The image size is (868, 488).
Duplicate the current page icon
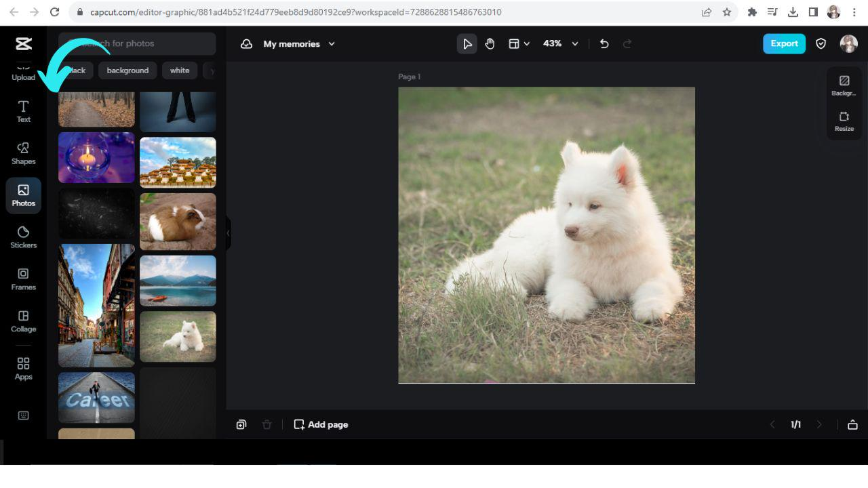coord(241,425)
